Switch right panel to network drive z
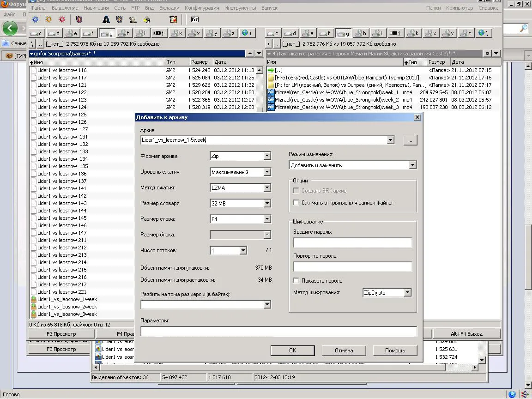The width and height of the screenshot is (532, 399). coord(465,33)
